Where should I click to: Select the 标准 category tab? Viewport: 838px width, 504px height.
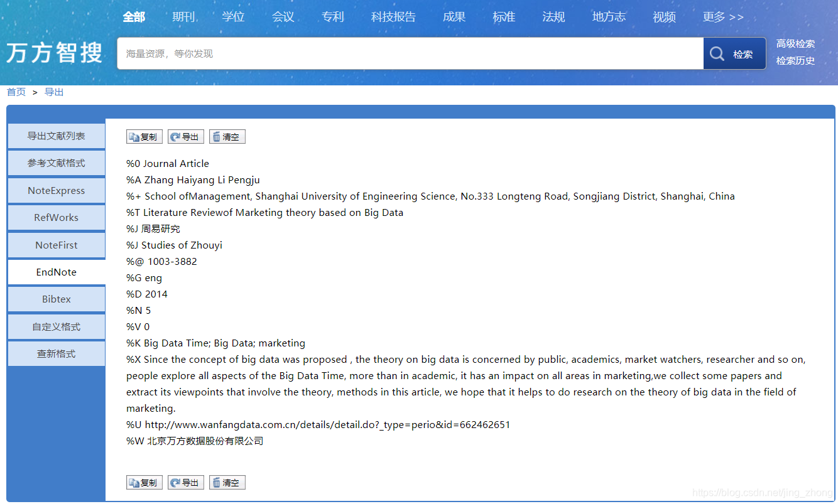(x=504, y=17)
